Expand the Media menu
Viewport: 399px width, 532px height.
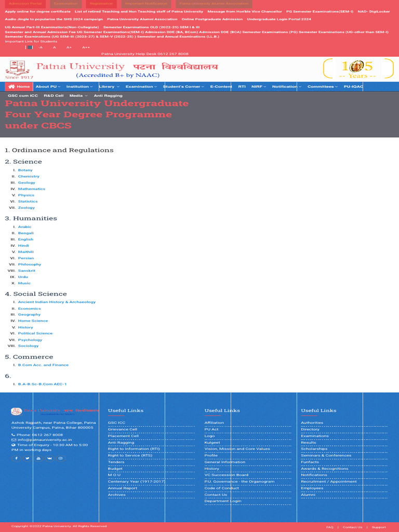click(x=78, y=96)
